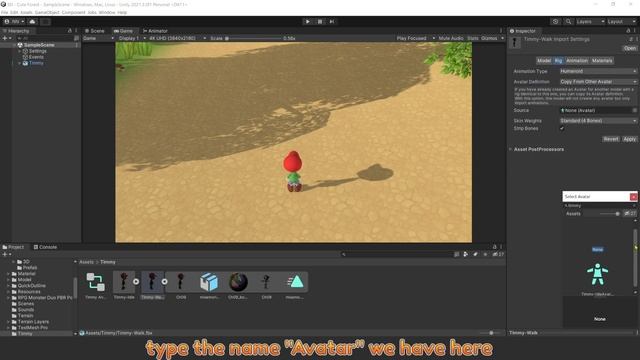
Task: Select the Timmy-Idle model asset
Action: [x=124, y=282]
